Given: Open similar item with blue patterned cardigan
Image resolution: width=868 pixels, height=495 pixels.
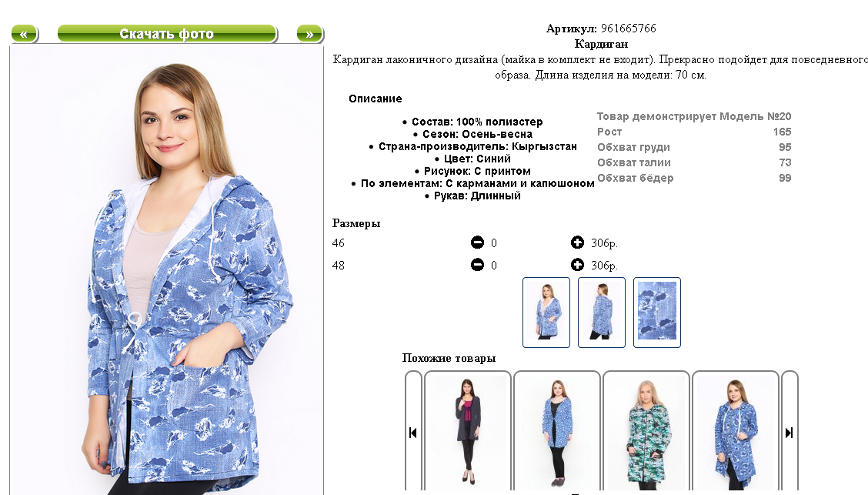Looking at the screenshot, I should click(x=557, y=431).
